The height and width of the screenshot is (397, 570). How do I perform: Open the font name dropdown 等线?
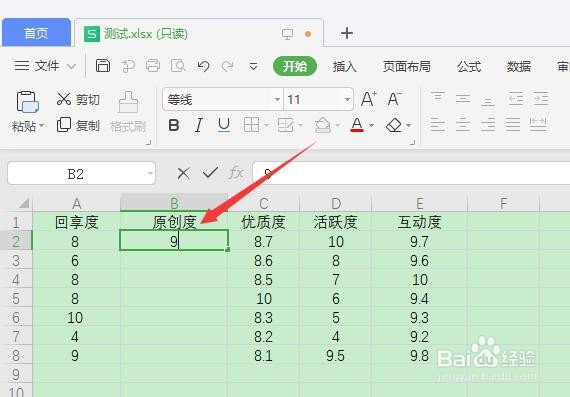tap(277, 99)
